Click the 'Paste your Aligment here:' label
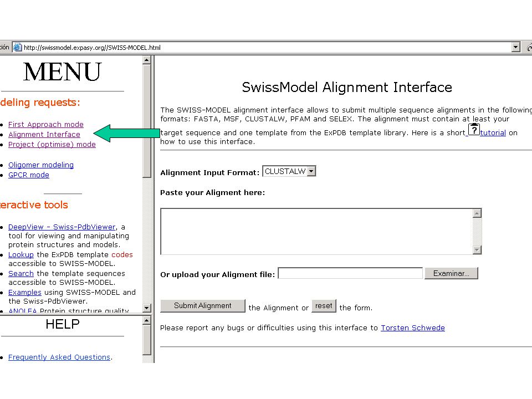 [x=212, y=193]
